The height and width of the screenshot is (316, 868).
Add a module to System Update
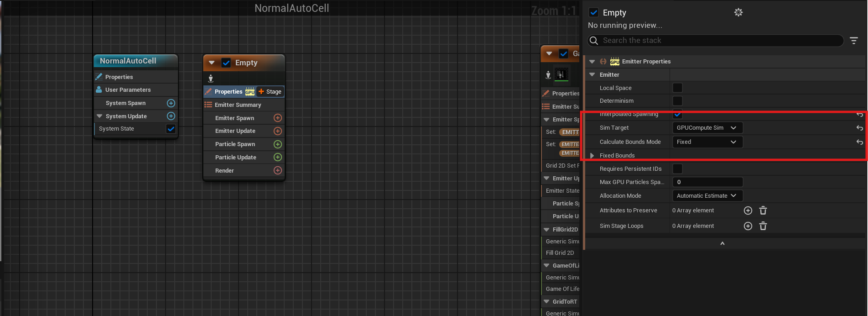point(171,116)
